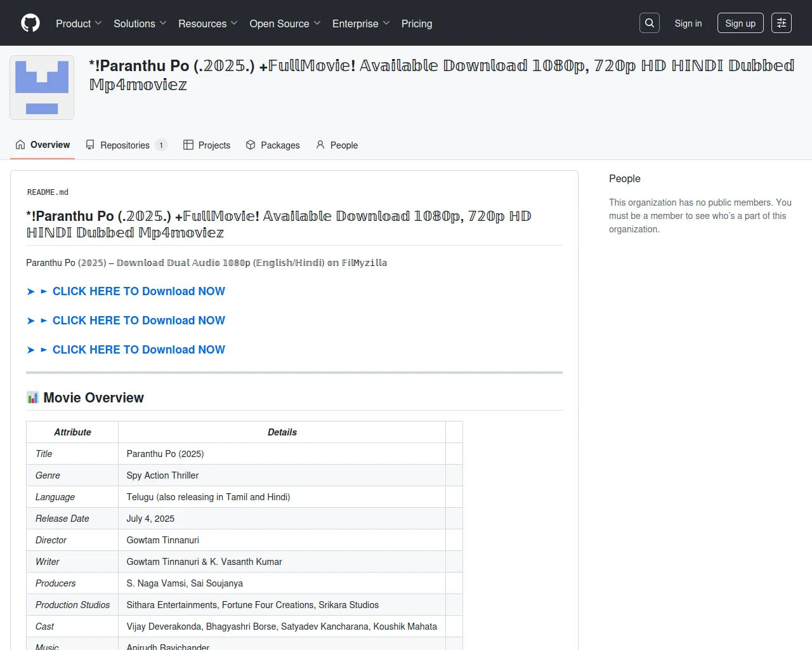Open the Pricing page

tap(417, 23)
